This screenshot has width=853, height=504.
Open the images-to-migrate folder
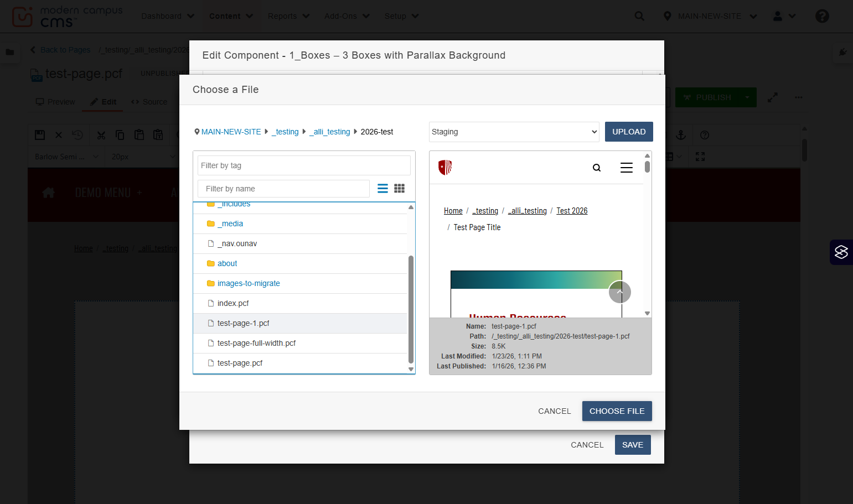pos(249,283)
